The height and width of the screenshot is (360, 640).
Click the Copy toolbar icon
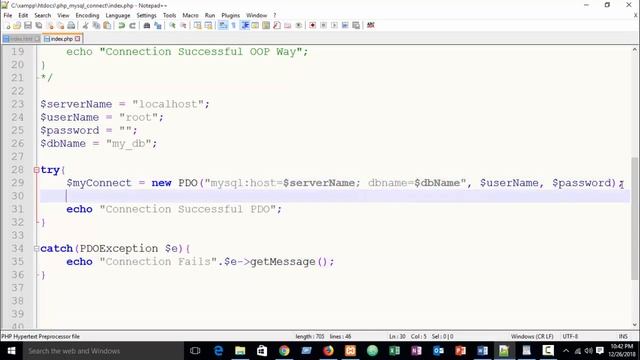96,25
